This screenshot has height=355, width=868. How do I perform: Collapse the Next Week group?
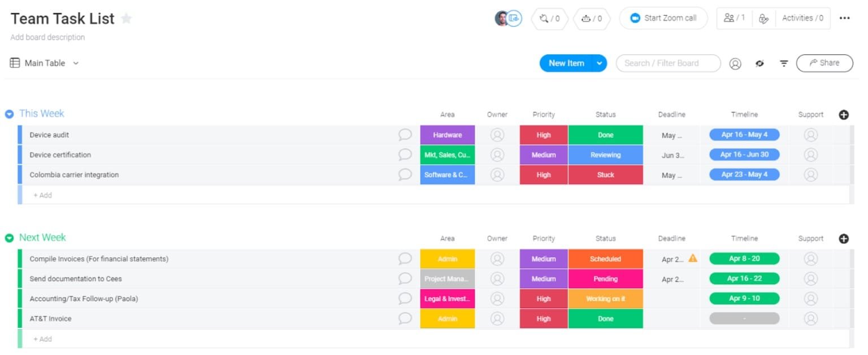coord(9,238)
